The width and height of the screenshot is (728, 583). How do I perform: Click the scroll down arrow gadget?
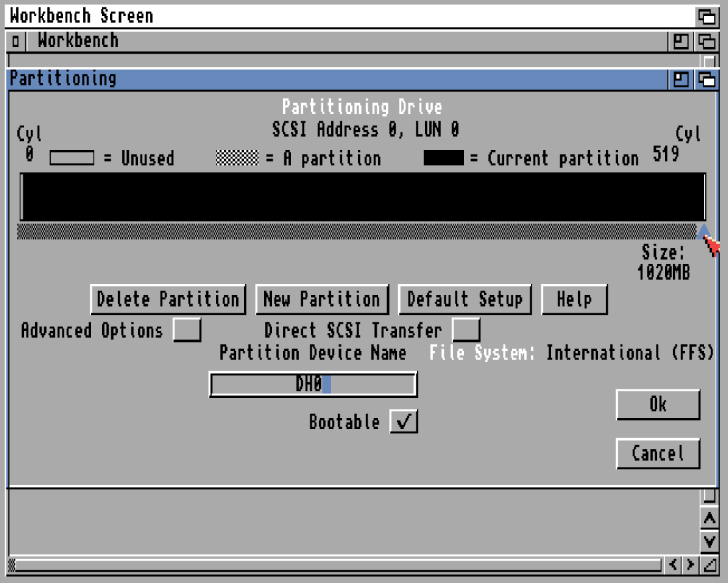[709, 541]
